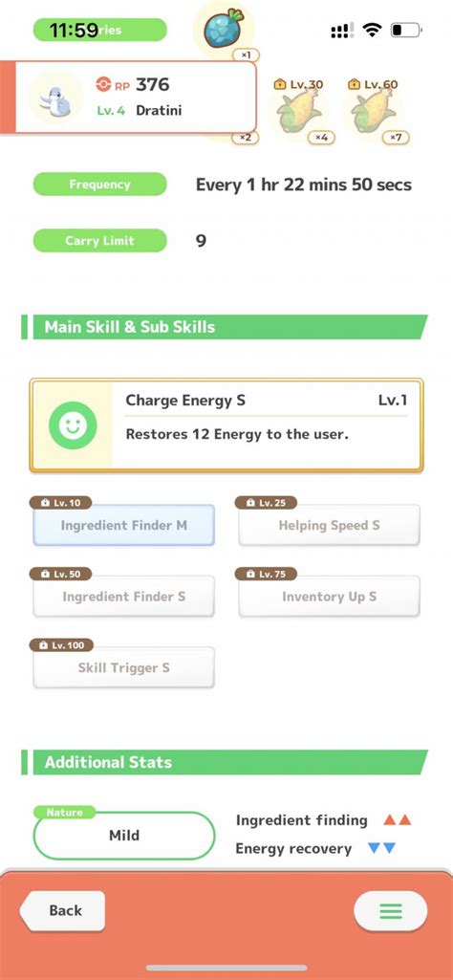Select the Inventory Up S sub skill
This screenshot has width=453, height=980.
(x=330, y=597)
